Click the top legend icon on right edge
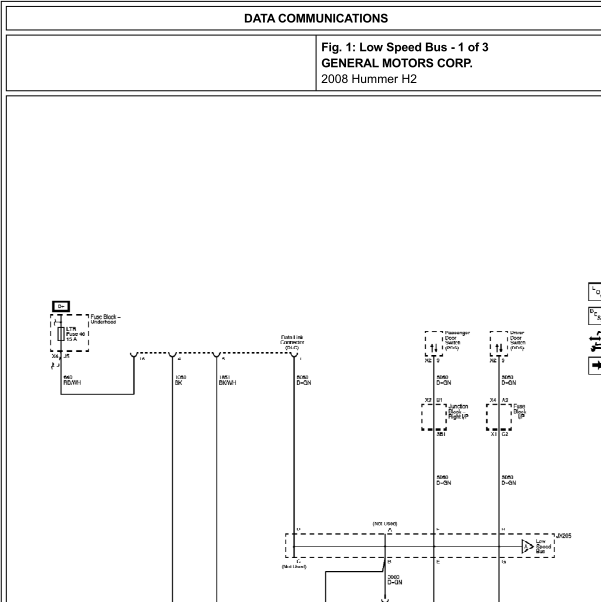This screenshot has width=601, height=602. pos(595,292)
